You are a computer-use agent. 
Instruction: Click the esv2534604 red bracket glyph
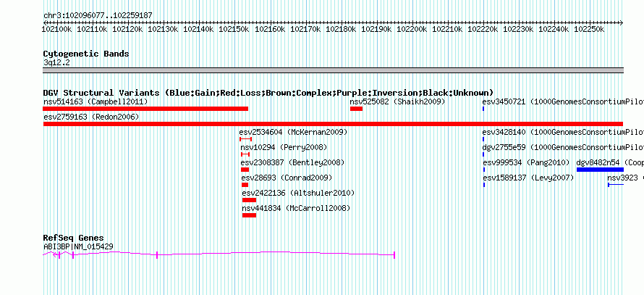click(245, 139)
